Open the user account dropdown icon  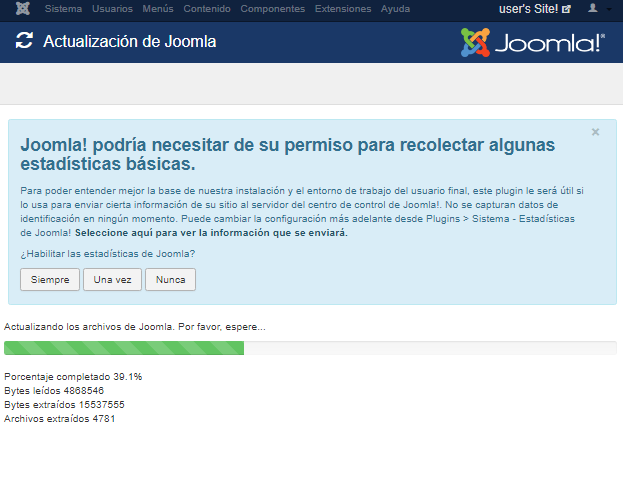[597, 9]
